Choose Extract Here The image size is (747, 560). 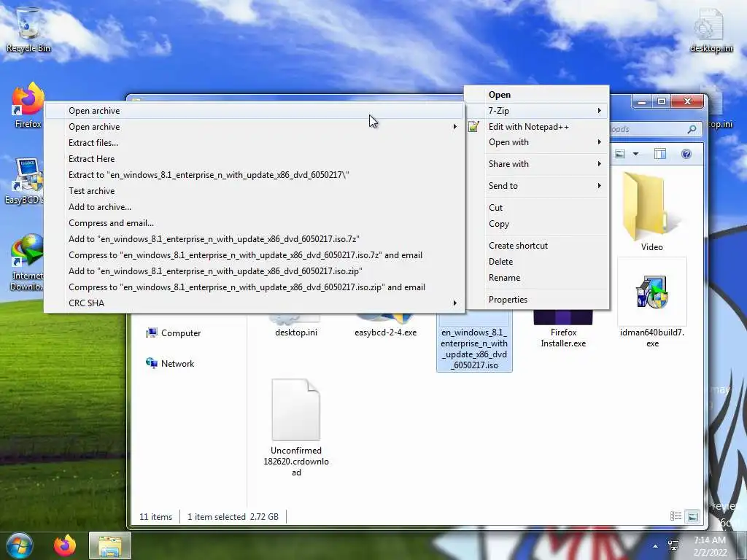tap(254, 158)
